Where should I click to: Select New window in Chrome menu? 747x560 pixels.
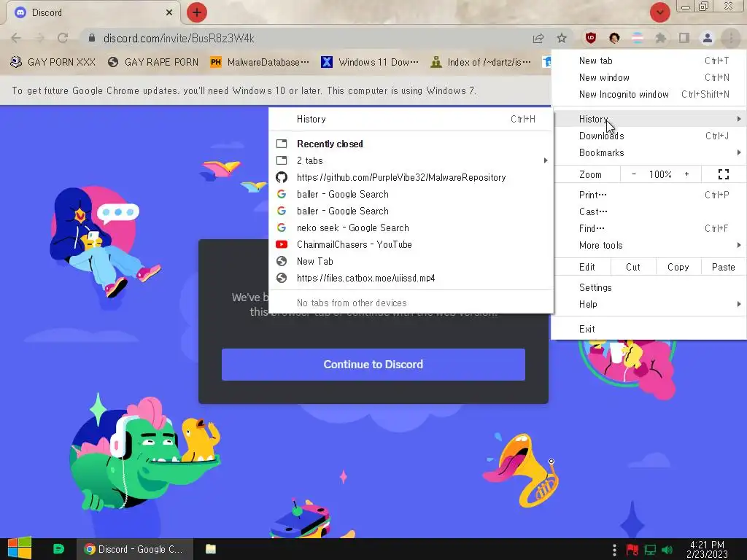(649, 77)
